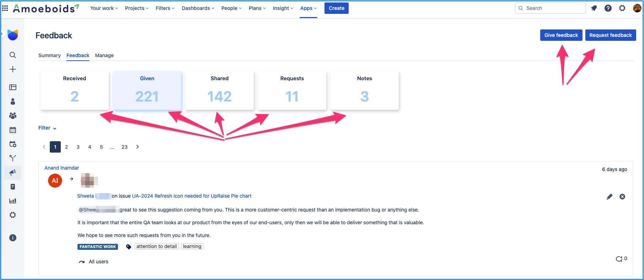
Task: Click the sidebar info icon
Action: tap(13, 238)
